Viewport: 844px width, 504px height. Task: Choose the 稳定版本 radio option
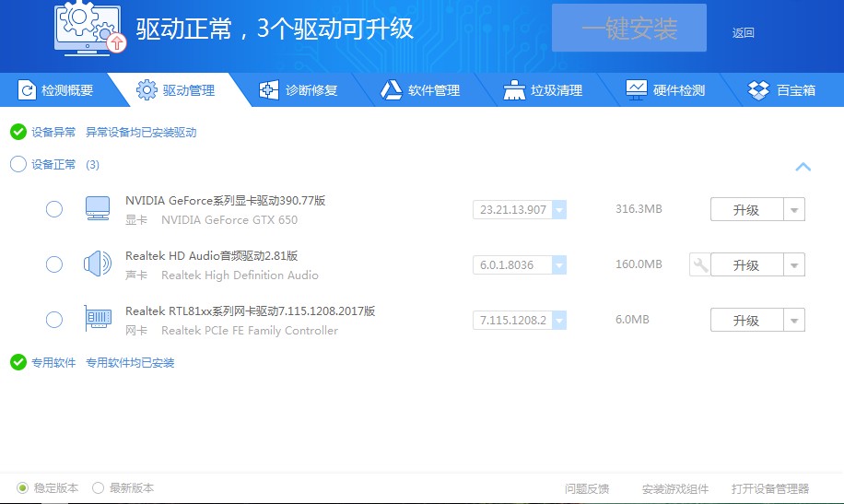pos(22,487)
